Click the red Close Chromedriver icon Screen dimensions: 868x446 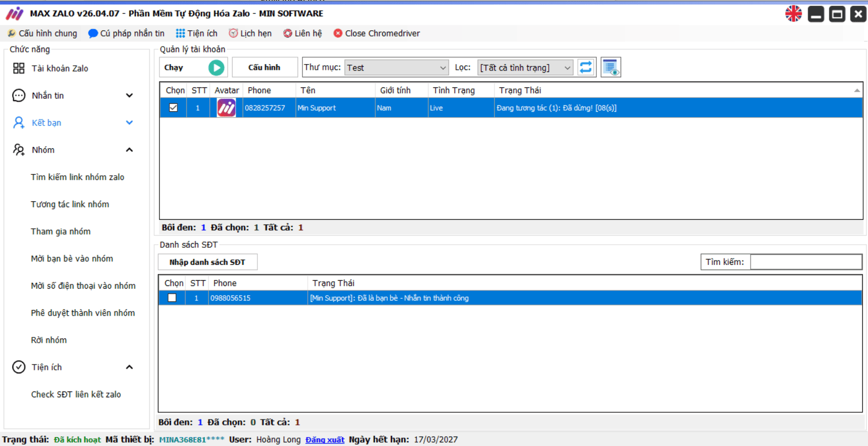tap(338, 33)
